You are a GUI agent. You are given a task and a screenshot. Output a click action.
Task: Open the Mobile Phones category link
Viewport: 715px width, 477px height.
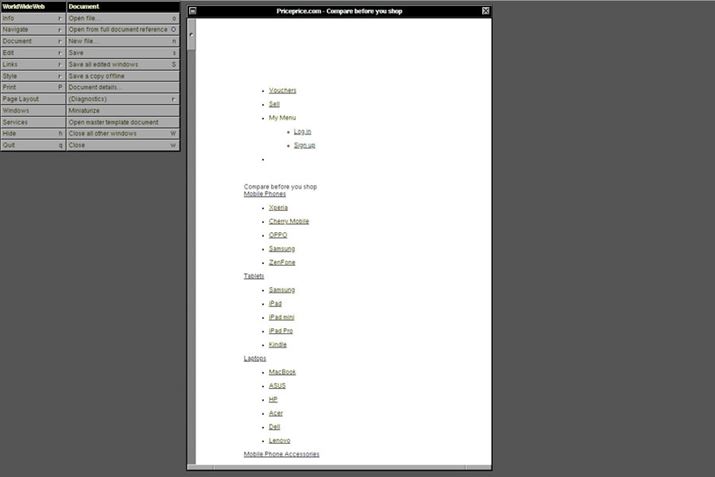tap(264, 194)
